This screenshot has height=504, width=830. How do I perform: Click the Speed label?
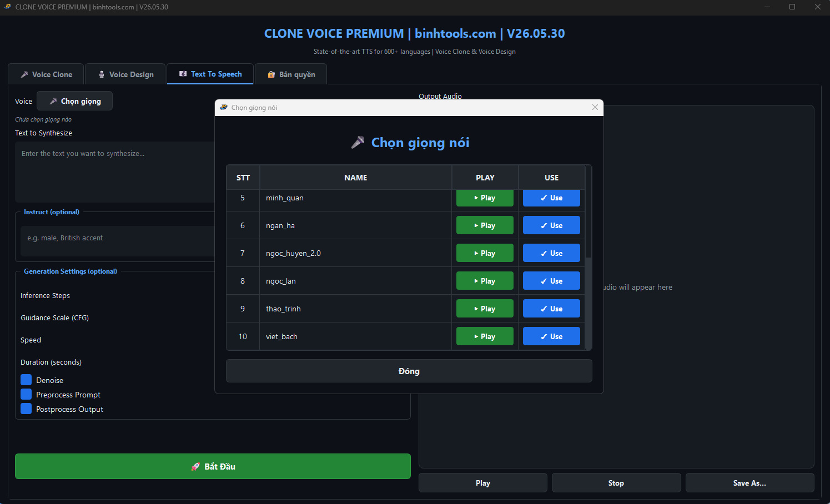click(x=31, y=340)
